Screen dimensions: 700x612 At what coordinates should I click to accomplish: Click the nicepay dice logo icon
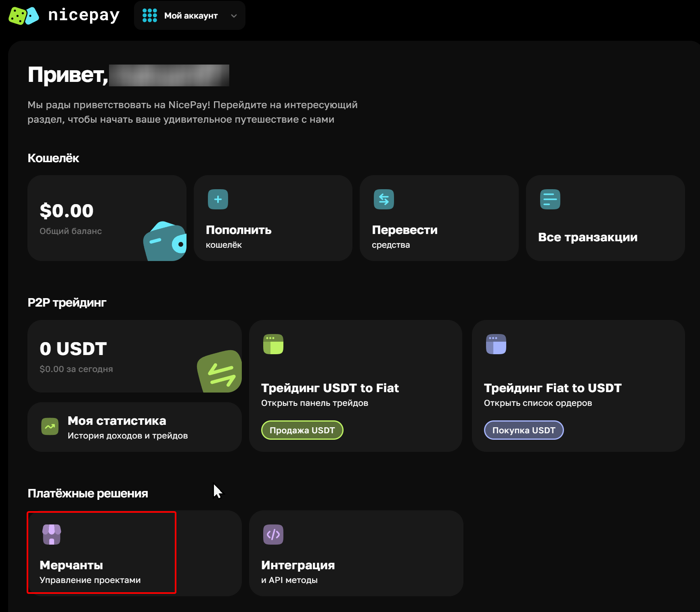point(24,16)
